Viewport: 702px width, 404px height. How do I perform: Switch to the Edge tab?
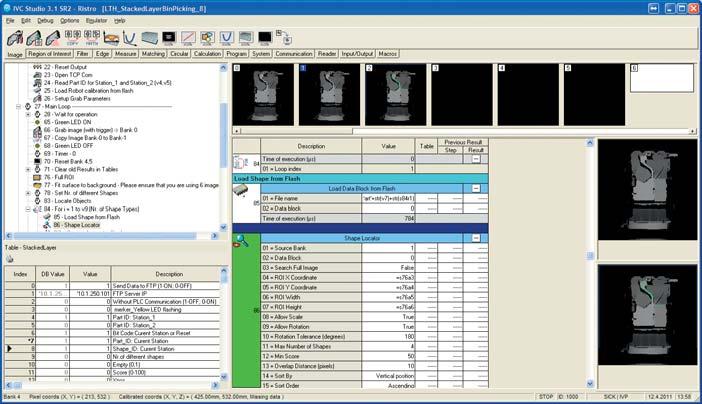coord(103,54)
